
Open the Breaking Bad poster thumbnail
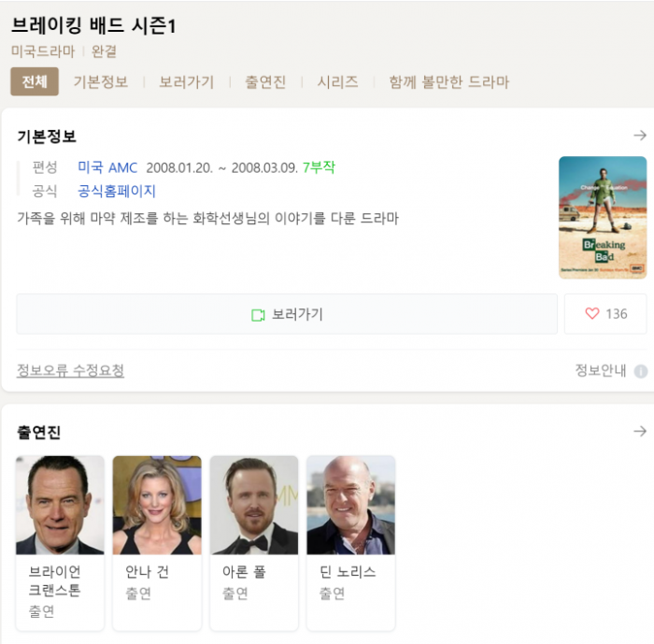pos(603,217)
